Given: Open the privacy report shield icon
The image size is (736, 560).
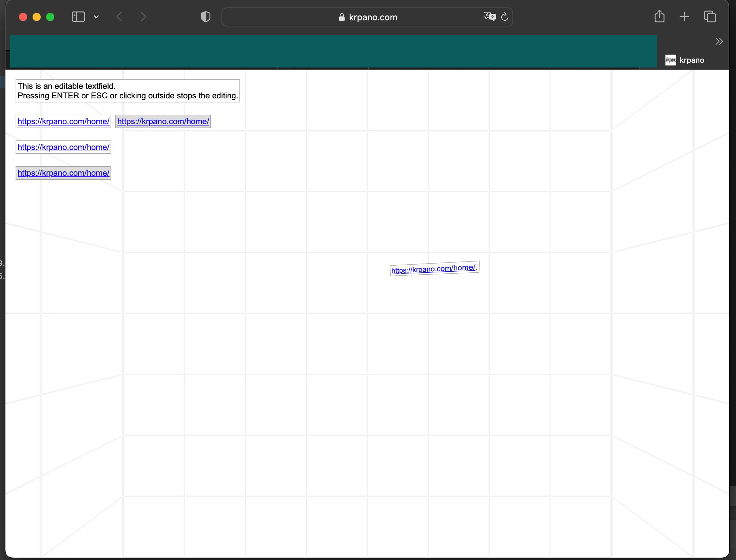Looking at the screenshot, I should pyautogui.click(x=206, y=17).
